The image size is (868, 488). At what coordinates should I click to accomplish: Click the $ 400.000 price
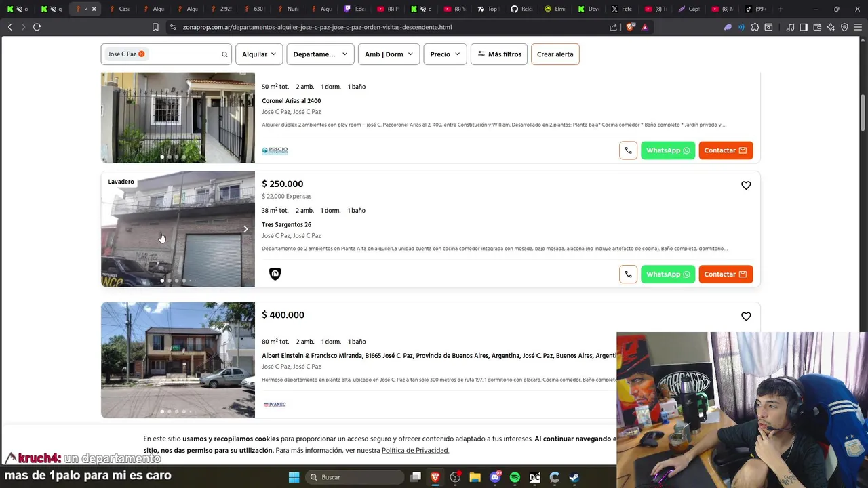click(x=283, y=315)
